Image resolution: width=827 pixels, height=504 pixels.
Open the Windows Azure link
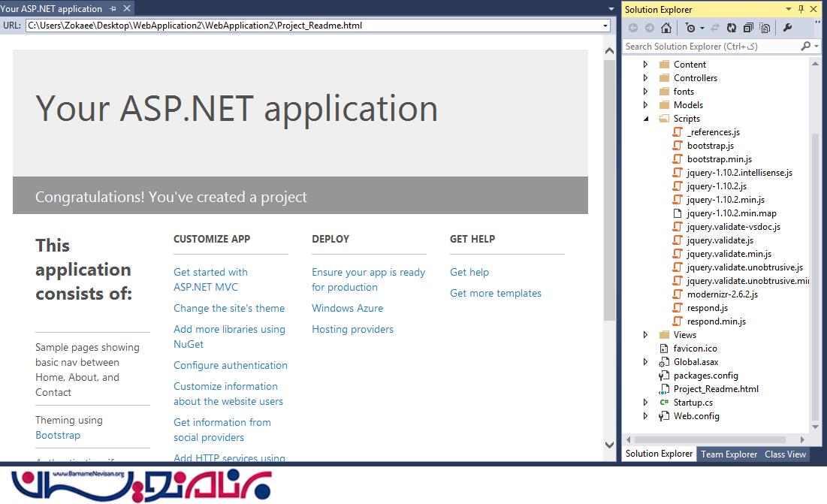coord(347,308)
